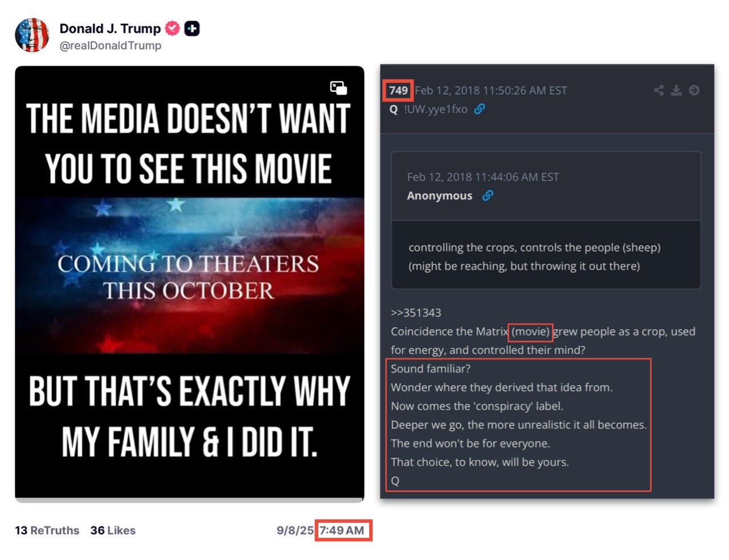The height and width of the screenshot is (560, 729).
Task: Open the movie poster image
Action: (190, 283)
